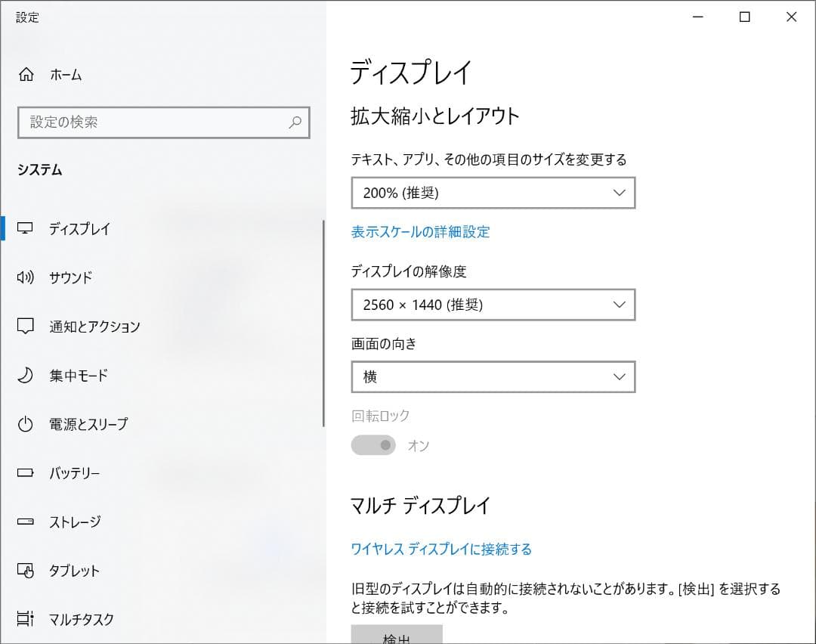Viewport: 816px width, 644px height.
Task: Click the バッテリー sidebar icon
Action: tap(25, 472)
